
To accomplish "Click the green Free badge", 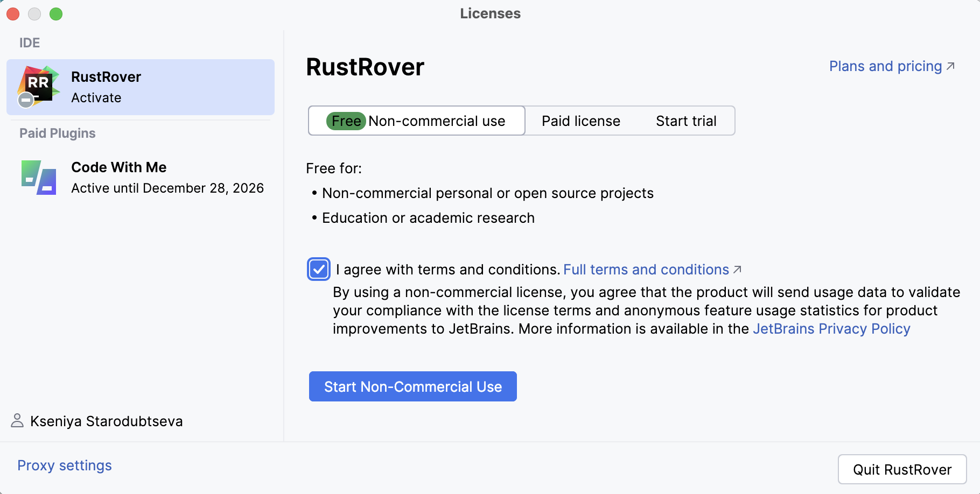I will point(346,121).
